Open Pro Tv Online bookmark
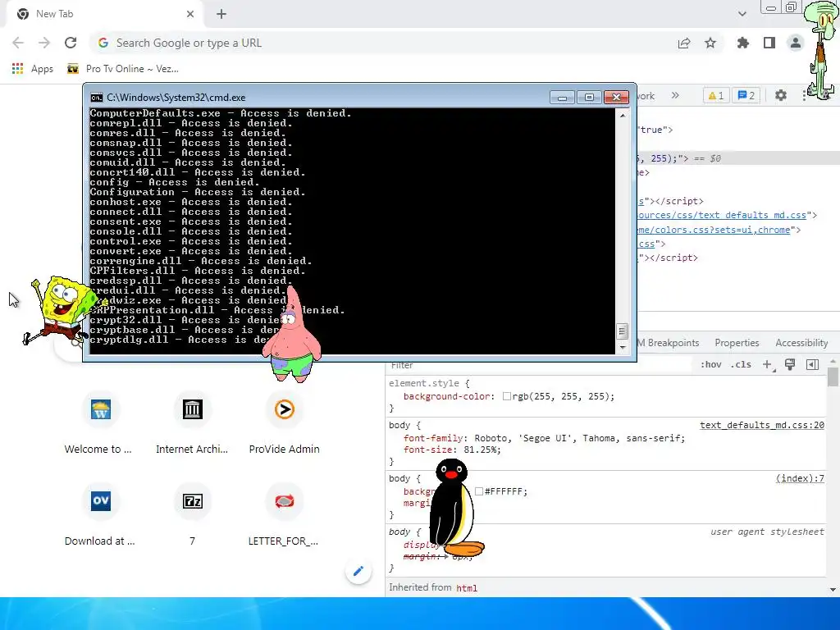Viewport: 840px width, 630px height. click(123, 69)
